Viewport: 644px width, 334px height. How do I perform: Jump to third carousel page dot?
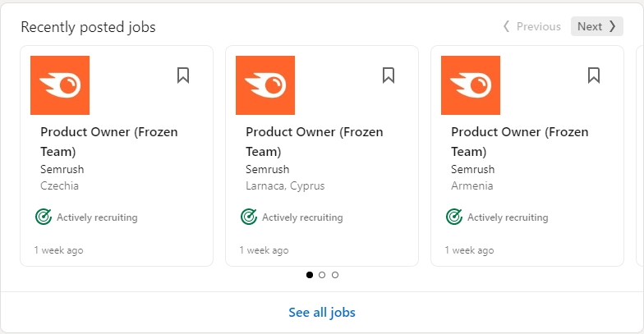click(x=335, y=275)
